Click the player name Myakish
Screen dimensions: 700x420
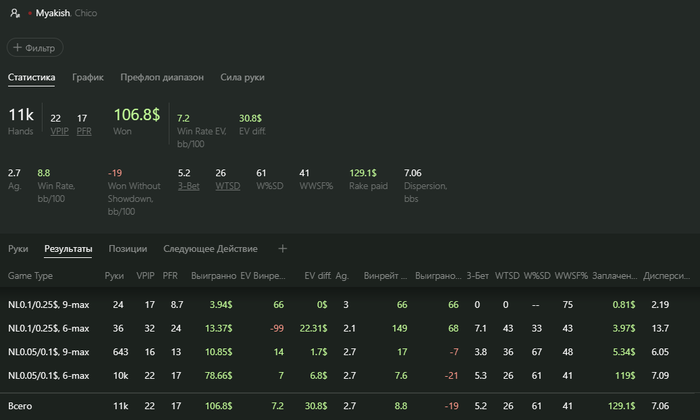click(53, 13)
